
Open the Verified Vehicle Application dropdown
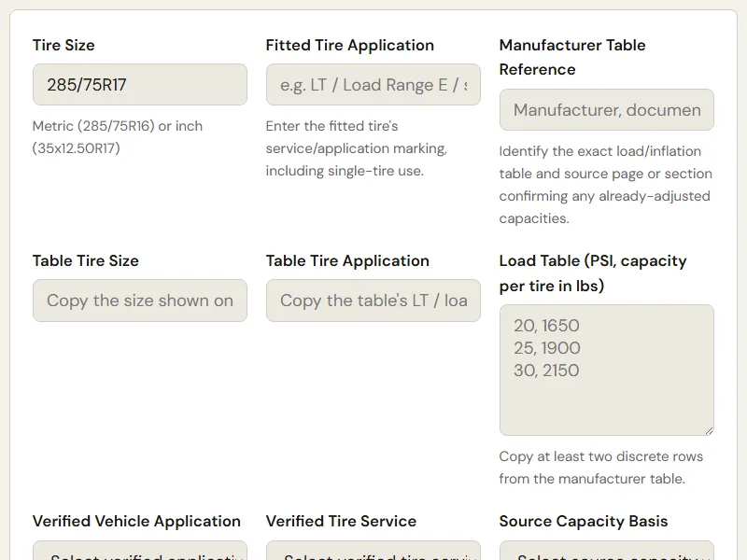coord(139,551)
